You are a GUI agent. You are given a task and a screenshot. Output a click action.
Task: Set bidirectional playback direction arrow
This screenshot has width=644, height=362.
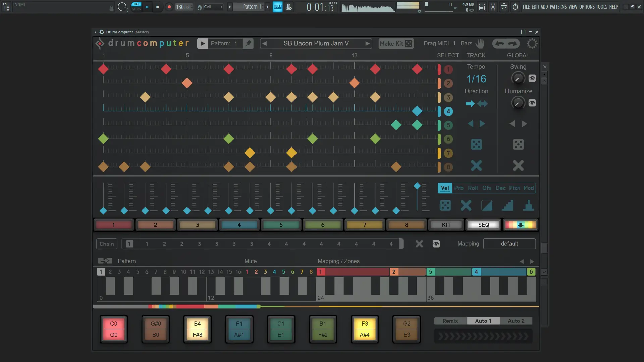click(483, 104)
